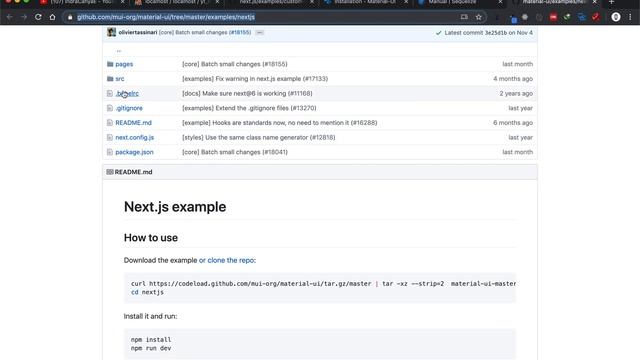Image resolution: width=640 pixels, height=360 pixels.
Task: Click the green extension icon in toolbar
Action: click(x=567, y=17)
